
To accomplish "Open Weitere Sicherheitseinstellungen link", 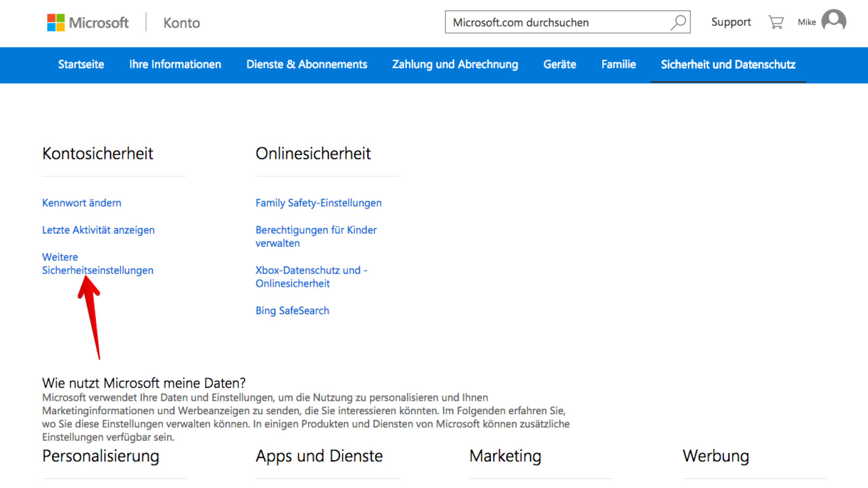I will 98,264.
